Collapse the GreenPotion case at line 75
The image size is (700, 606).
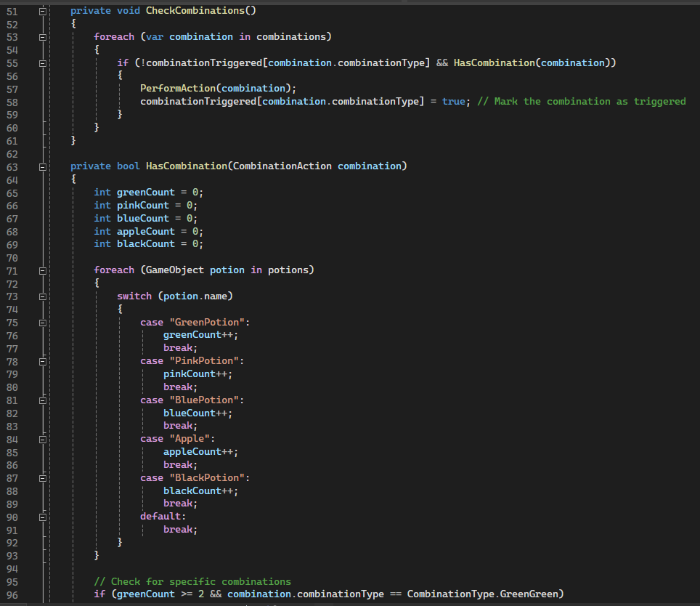tap(43, 323)
